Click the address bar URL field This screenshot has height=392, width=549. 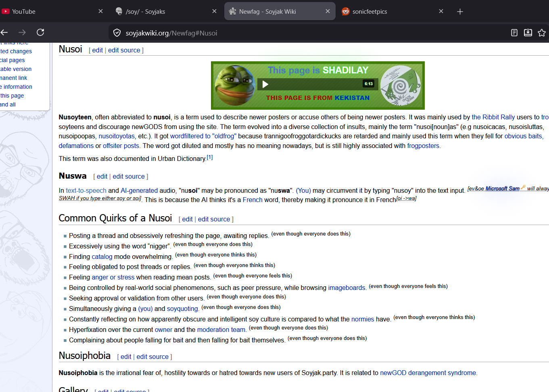tap(282, 33)
